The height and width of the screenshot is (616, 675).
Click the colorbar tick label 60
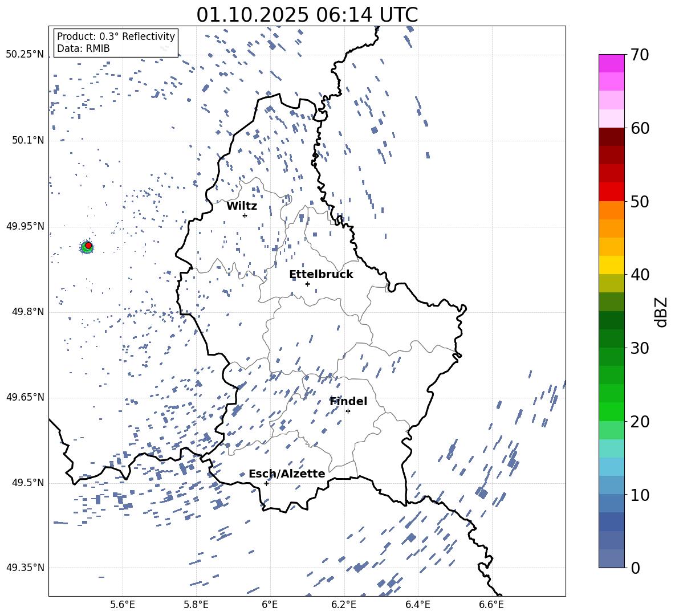(640, 128)
